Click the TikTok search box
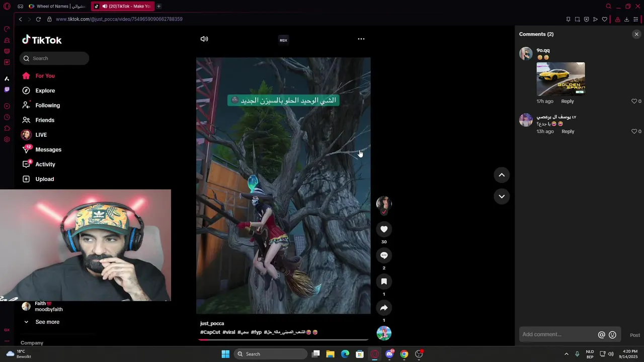This screenshot has height=362, width=644. coord(54,58)
